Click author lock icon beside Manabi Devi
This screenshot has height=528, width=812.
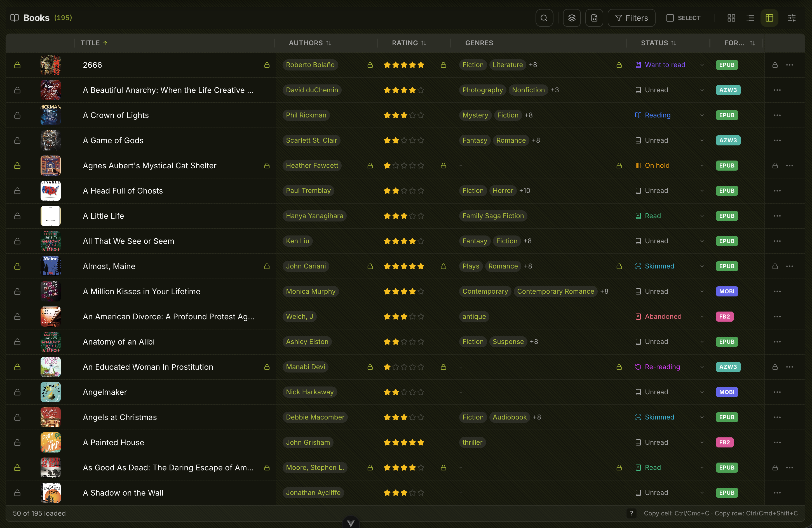[x=370, y=367]
